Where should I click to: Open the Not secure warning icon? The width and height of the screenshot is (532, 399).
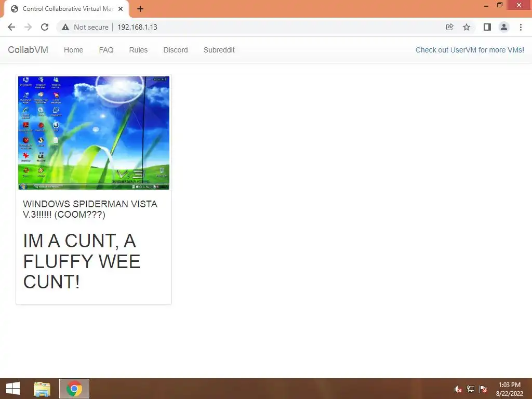tap(65, 27)
